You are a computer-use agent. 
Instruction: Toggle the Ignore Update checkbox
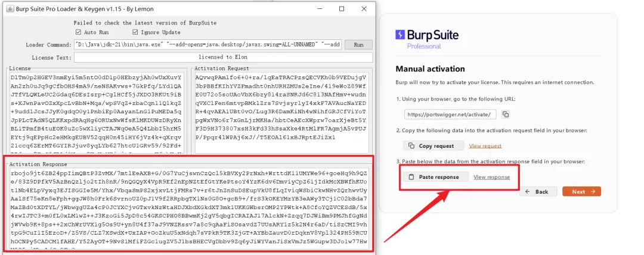point(135,32)
